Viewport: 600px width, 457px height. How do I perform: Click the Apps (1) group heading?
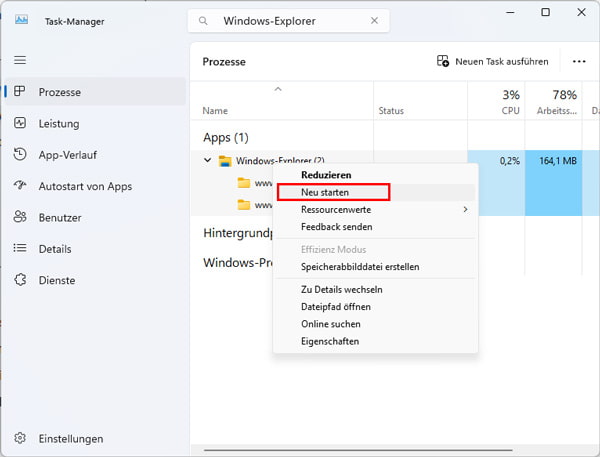(226, 137)
